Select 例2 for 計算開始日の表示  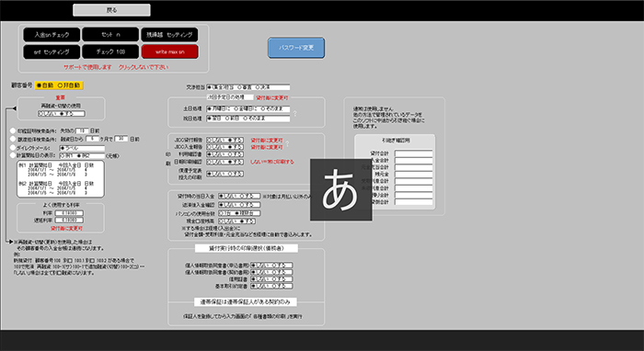click(83, 156)
